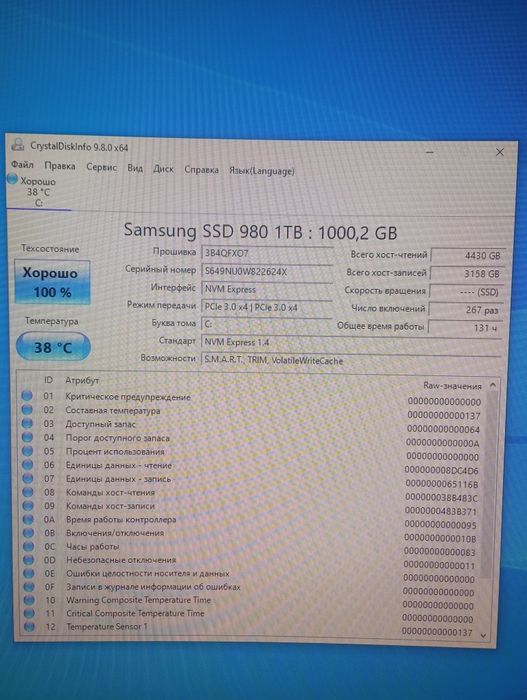Click status icon for attribute 03 Доступный запас
The height and width of the screenshot is (700, 527).
pos(27,423)
